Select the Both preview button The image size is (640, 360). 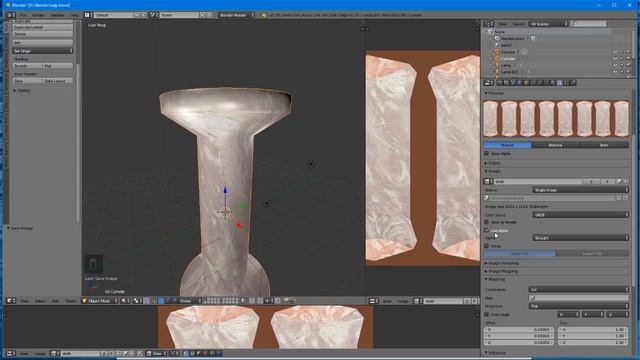pos(604,145)
